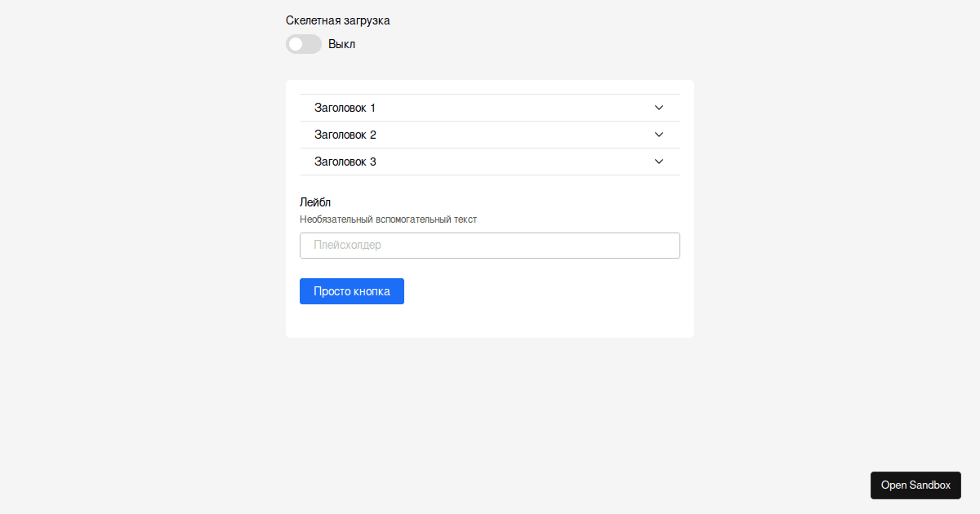Open the Заголовок 2 accordion panel
Screen dimensions: 980x514
(345, 134)
